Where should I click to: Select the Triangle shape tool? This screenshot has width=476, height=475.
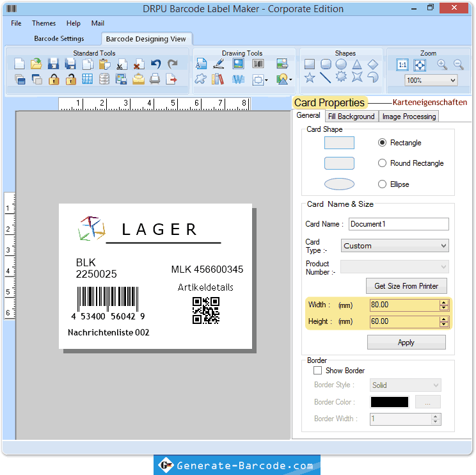357,64
